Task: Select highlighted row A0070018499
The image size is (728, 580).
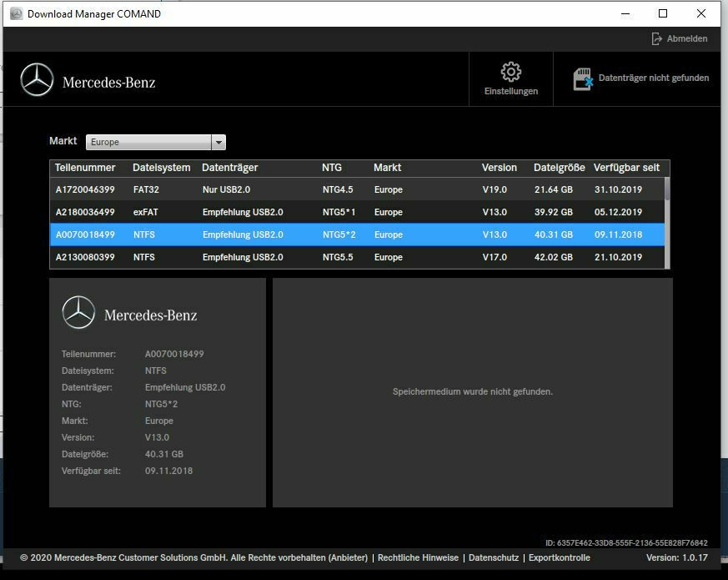Action: (x=357, y=235)
